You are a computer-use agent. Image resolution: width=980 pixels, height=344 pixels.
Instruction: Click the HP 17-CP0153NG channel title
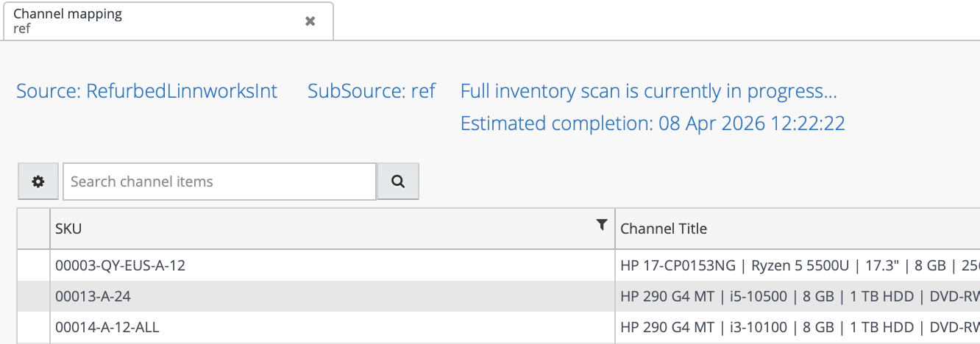(800, 265)
